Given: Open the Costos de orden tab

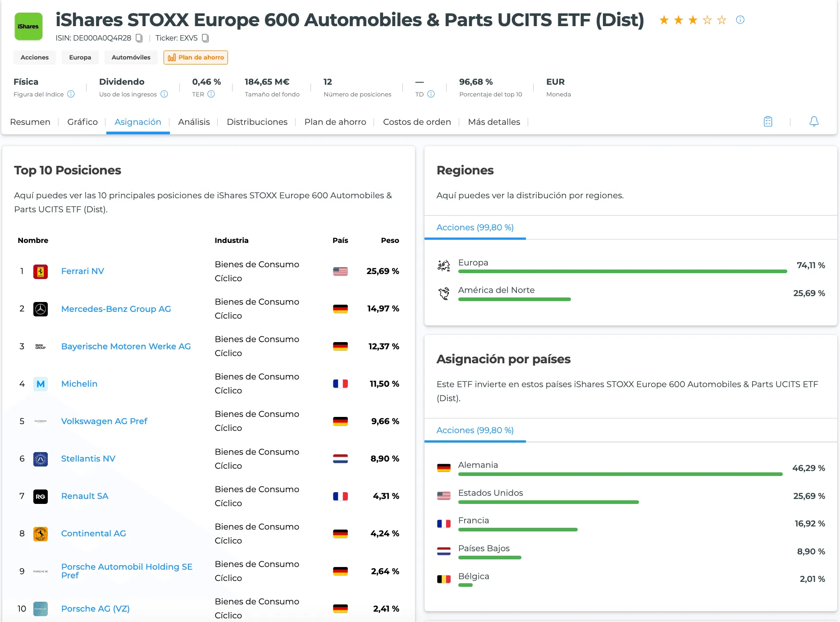Looking at the screenshot, I should pyautogui.click(x=417, y=122).
